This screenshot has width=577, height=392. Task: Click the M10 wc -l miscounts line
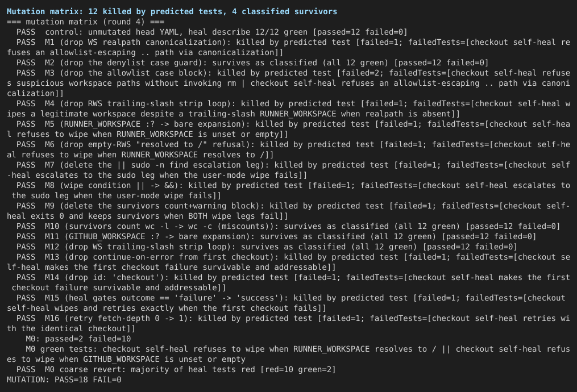click(288, 227)
